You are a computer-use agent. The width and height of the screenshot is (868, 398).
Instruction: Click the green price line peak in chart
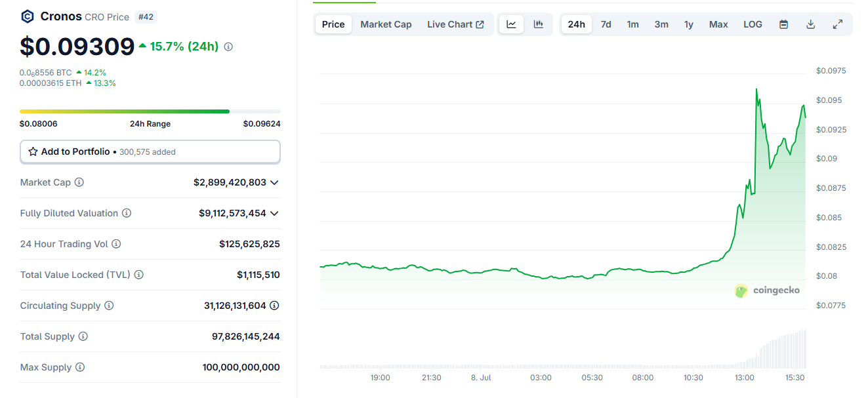(x=756, y=90)
